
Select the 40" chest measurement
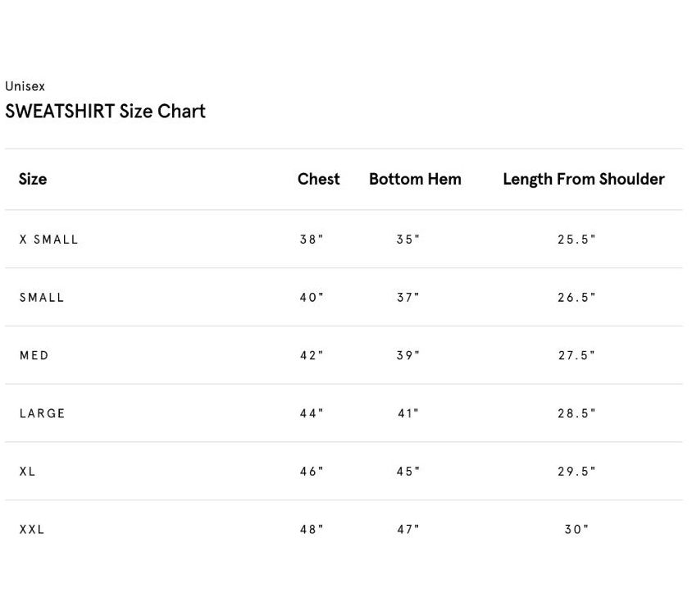coord(312,298)
